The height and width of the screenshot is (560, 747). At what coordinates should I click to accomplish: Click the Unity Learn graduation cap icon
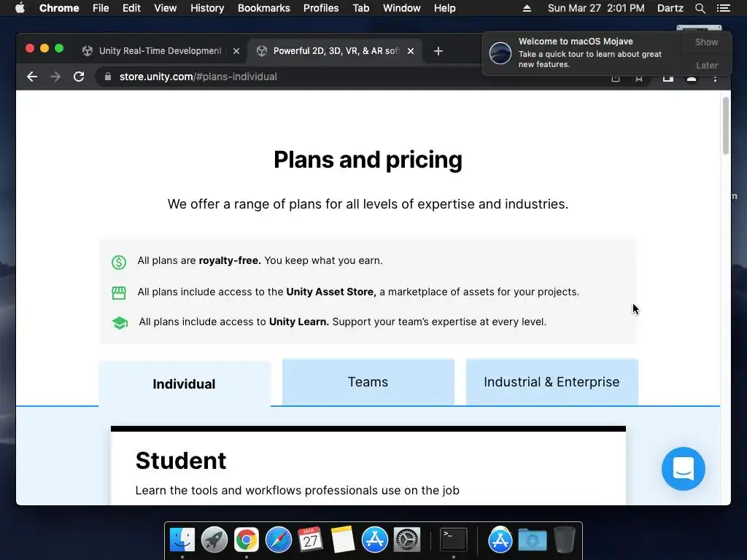pyautogui.click(x=120, y=323)
